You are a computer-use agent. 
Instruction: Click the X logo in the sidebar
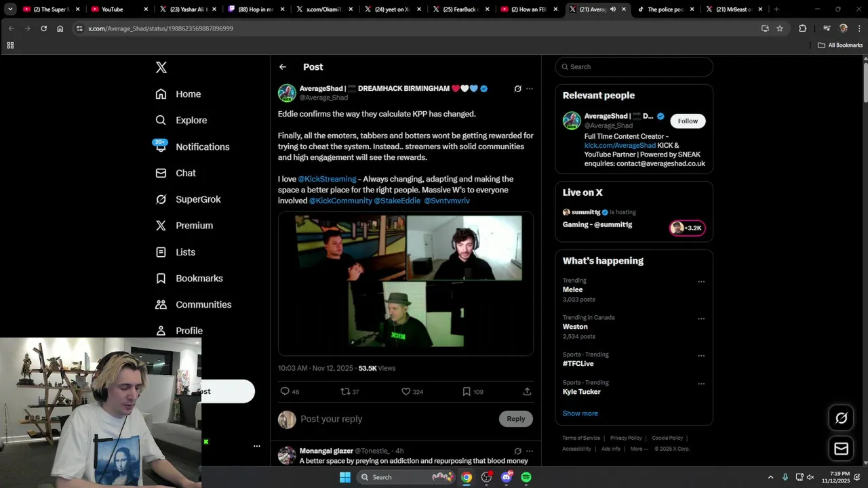tap(161, 67)
